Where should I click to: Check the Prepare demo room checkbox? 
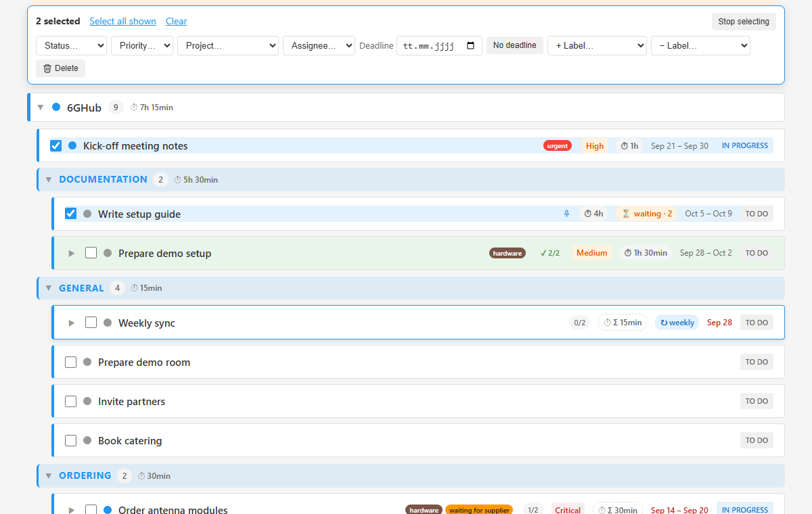pyautogui.click(x=71, y=362)
